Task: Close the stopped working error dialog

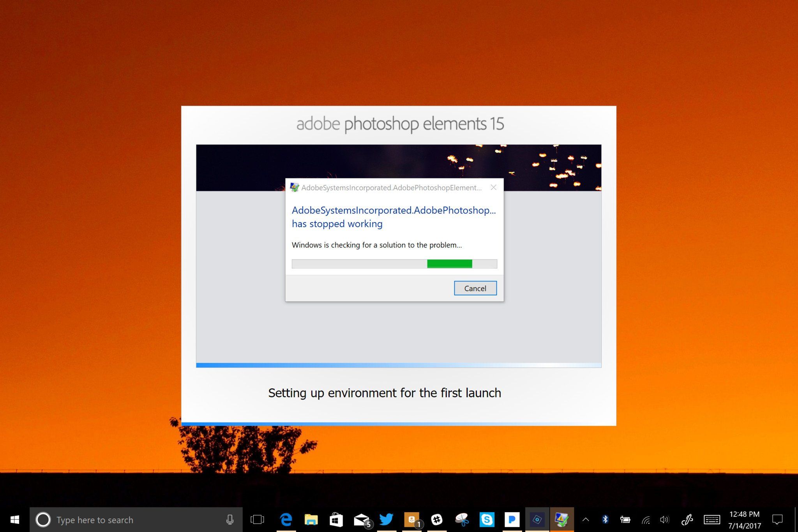Action: click(493, 187)
